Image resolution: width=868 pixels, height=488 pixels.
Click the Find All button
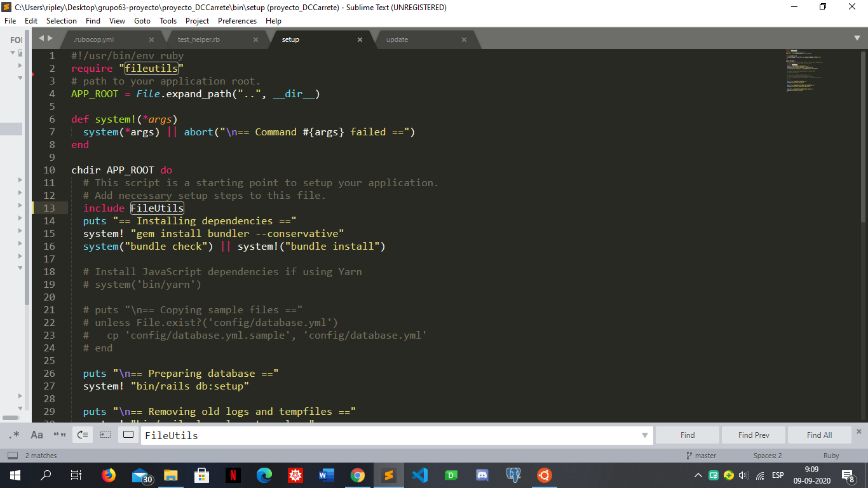pyautogui.click(x=818, y=435)
